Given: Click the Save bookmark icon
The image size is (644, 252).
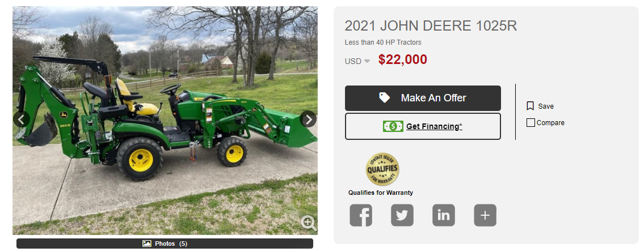Looking at the screenshot, I should 530,106.
